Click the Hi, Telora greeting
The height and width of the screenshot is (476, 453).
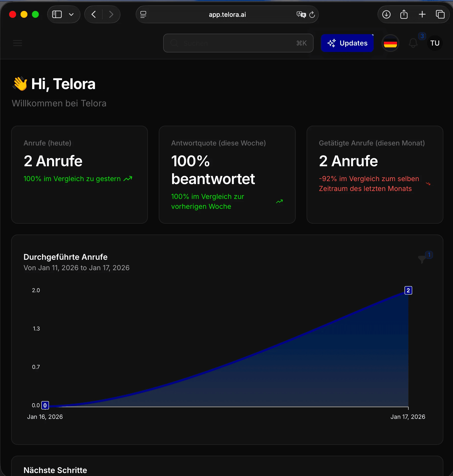63,84
